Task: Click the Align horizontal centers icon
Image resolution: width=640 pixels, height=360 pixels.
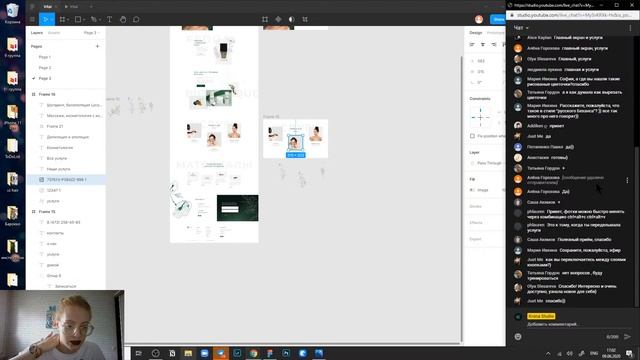Action: pyautogui.click(x=483, y=44)
